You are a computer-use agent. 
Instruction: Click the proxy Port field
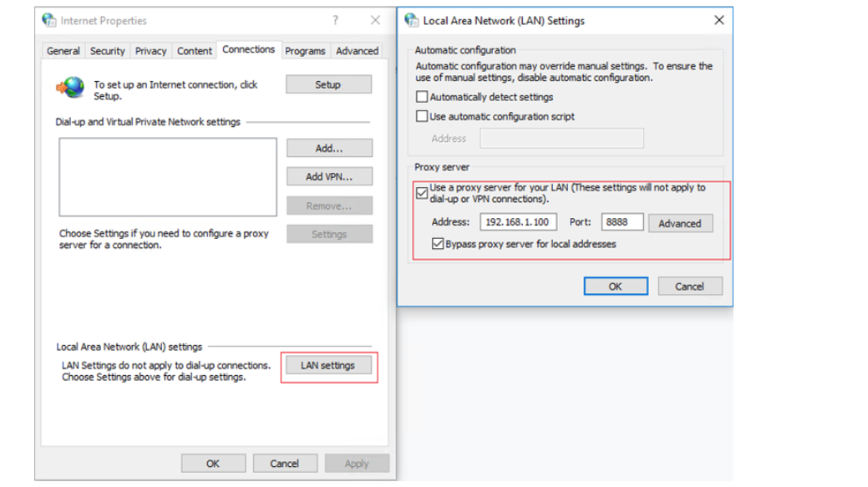coord(622,222)
